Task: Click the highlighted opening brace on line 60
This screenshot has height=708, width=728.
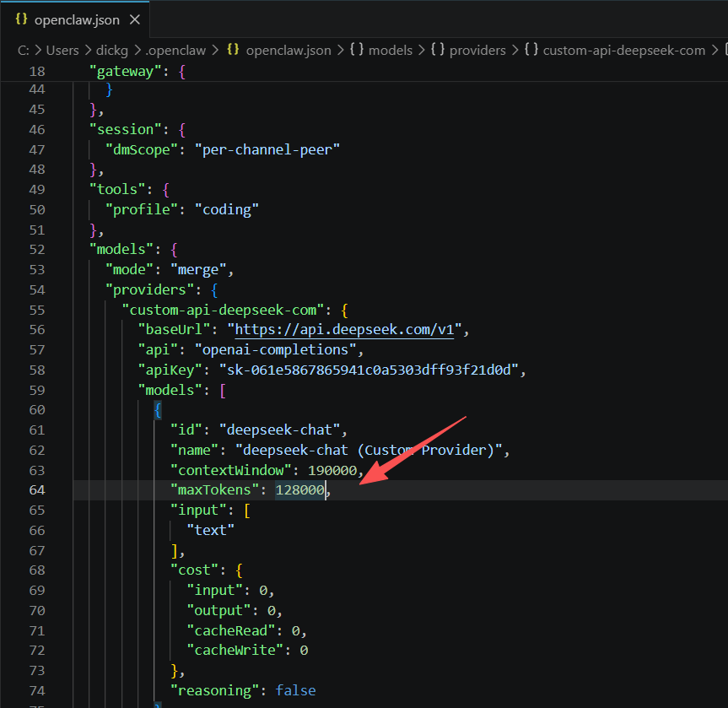Action: [x=158, y=410]
